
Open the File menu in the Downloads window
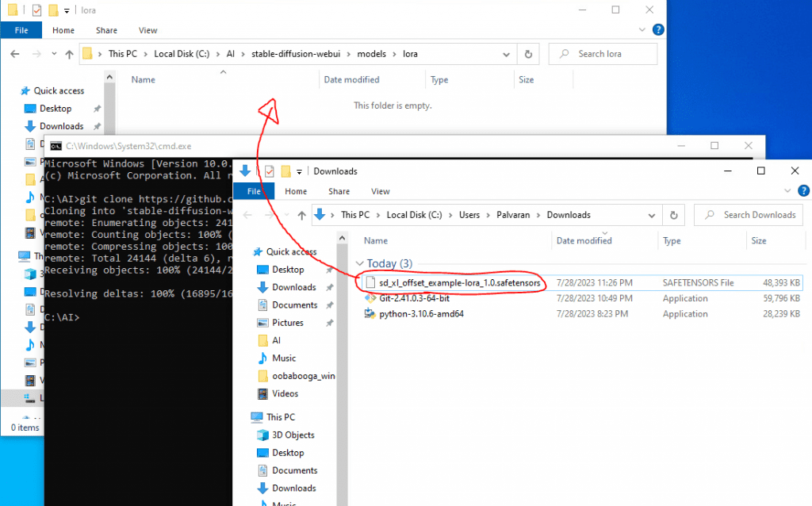click(254, 191)
